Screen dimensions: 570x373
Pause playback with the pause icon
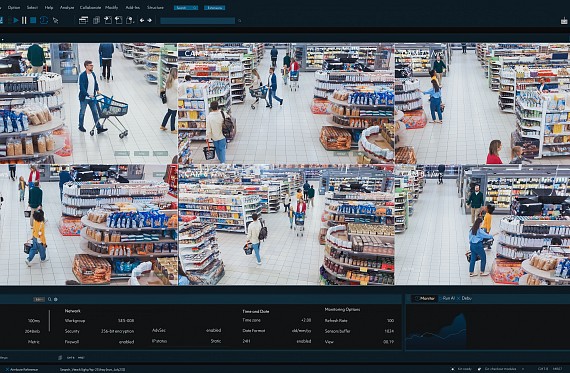pos(24,20)
